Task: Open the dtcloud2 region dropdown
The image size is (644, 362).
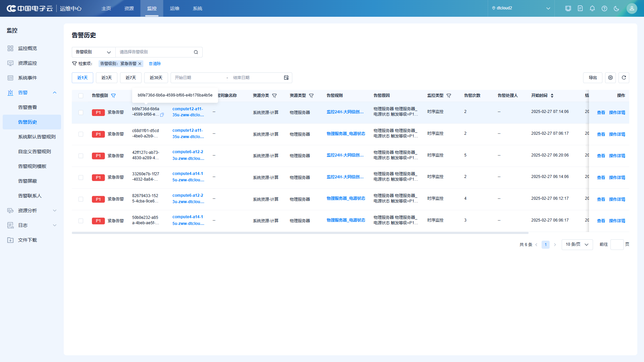Action: click(521, 8)
